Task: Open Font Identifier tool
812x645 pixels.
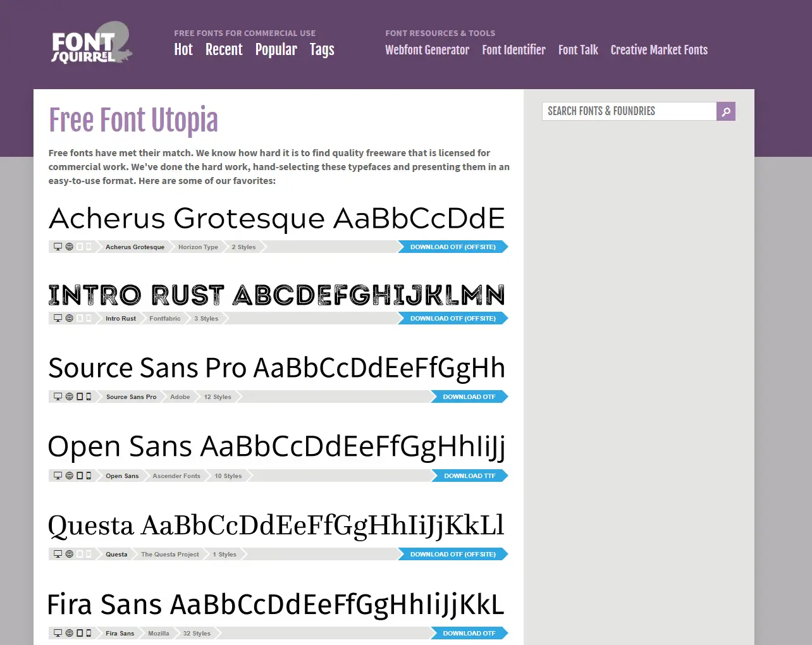Action: tap(514, 49)
